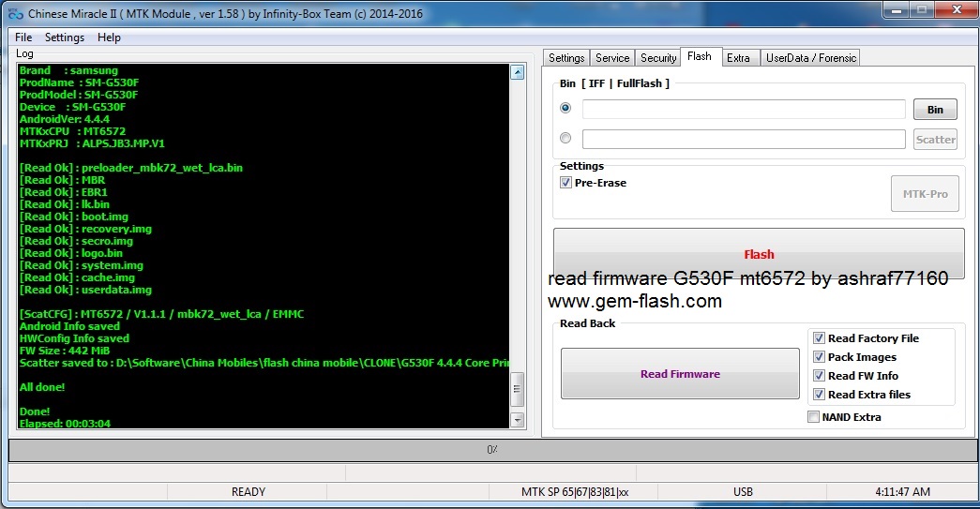
Task: Click the '[ScatCFG]' log line
Action: (162, 314)
